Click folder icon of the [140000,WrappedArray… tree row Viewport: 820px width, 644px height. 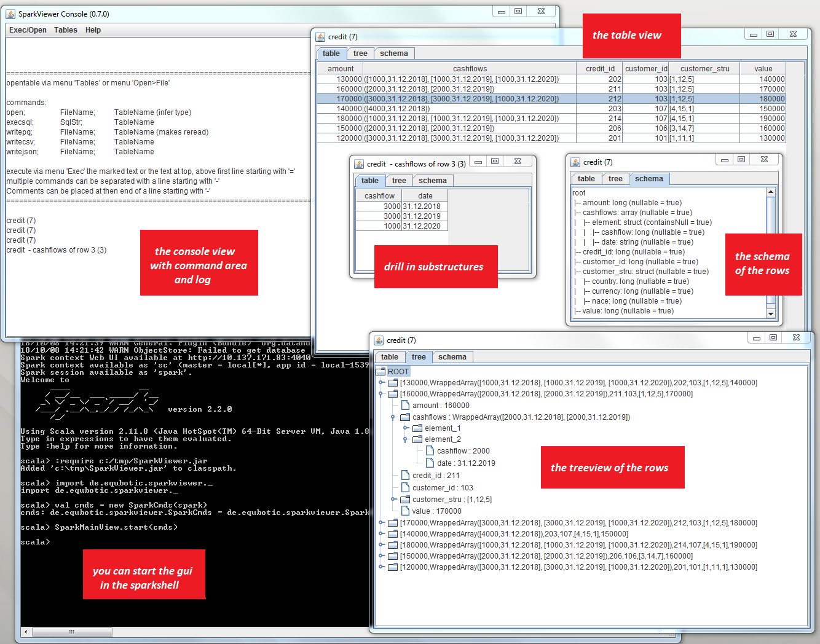[393, 534]
